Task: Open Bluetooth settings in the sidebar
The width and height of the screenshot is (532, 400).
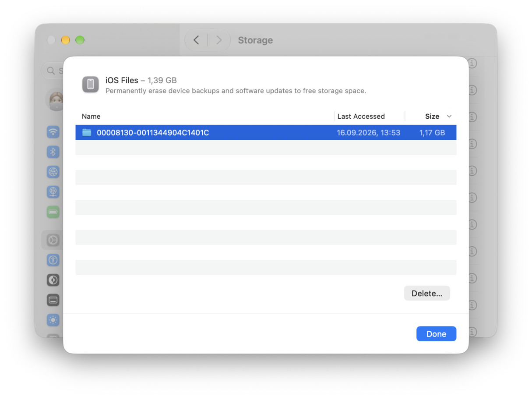Action: click(x=53, y=152)
